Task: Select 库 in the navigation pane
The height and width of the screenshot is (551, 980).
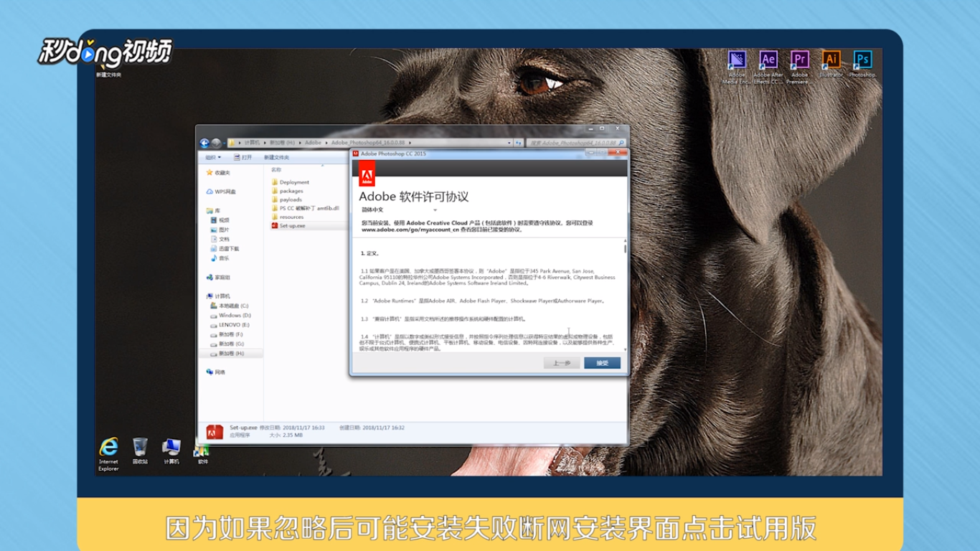Action: [213, 210]
